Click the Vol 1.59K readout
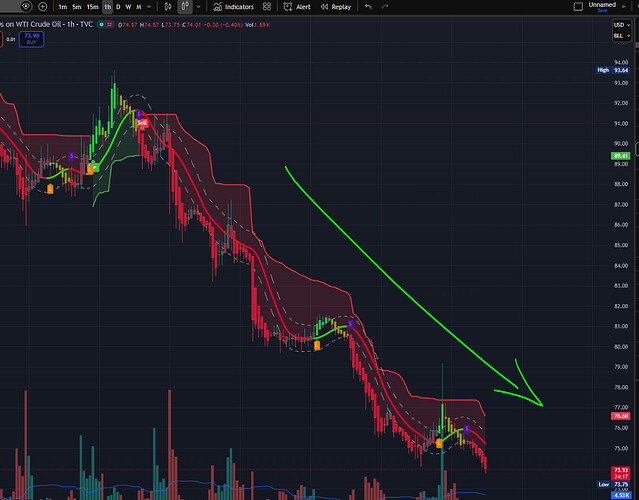The height and width of the screenshot is (500, 639). click(258, 25)
